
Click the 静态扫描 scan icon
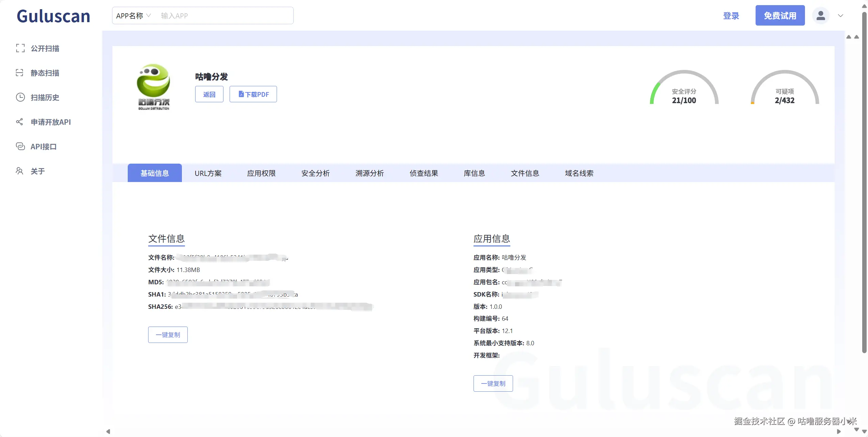click(20, 73)
